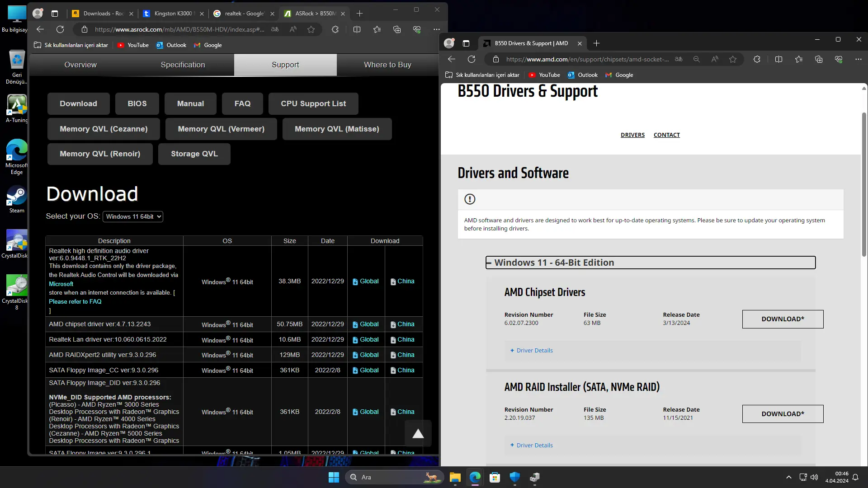Add ASRock page to favorites star

[x=311, y=29]
